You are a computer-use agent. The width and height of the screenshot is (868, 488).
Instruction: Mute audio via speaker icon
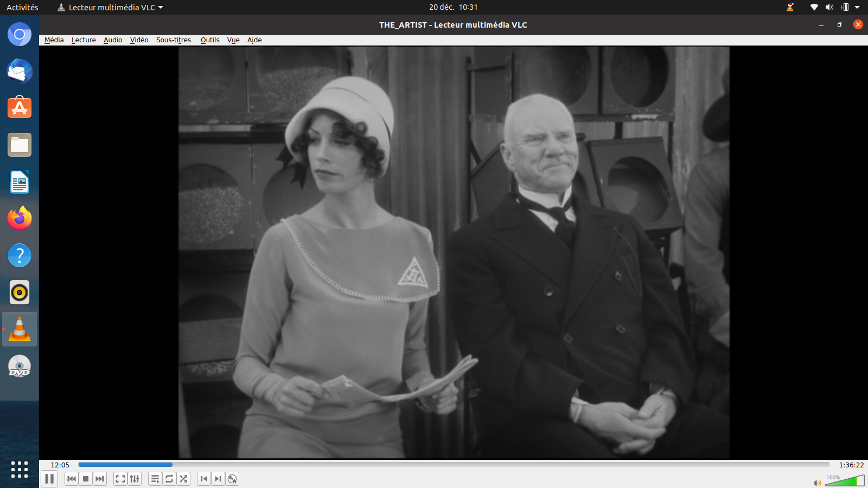pyautogui.click(x=817, y=483)
